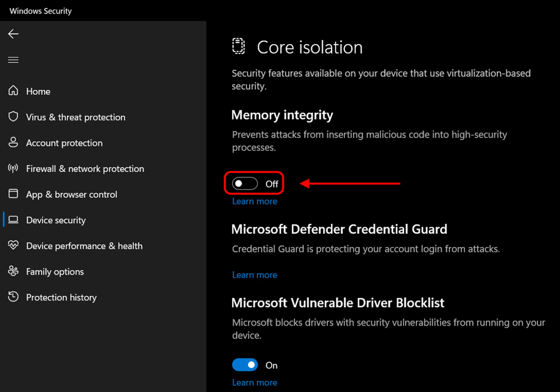This screenshot has width=560, height=392.
Task: Click the Account protection person icon
Action: pyautogui.click(x=13, y=143)
